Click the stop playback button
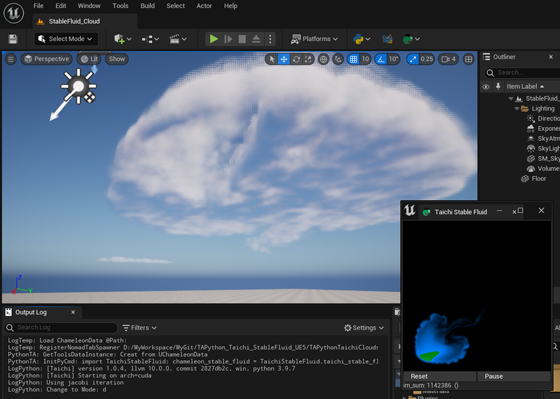Image resolution: width=560 pixels, height=399 pixels. click(242, 39)
